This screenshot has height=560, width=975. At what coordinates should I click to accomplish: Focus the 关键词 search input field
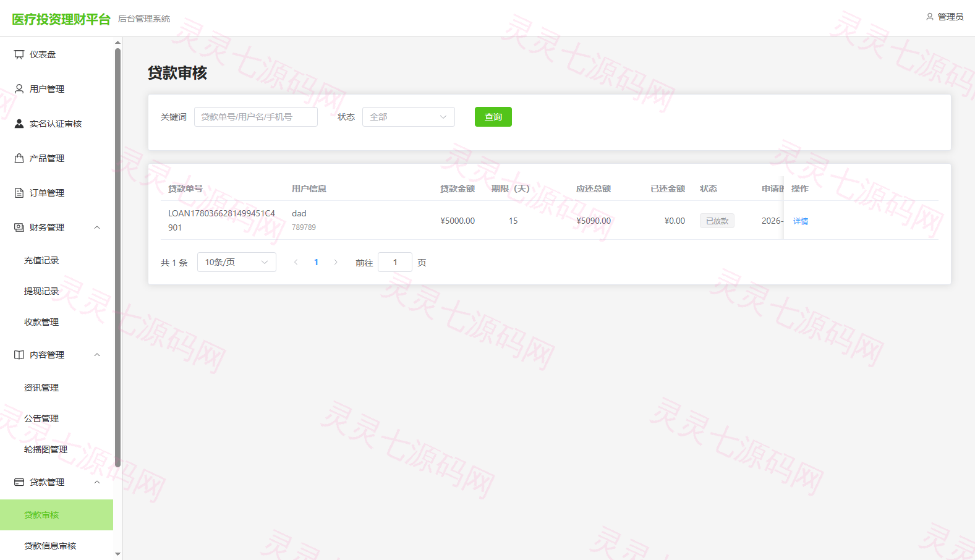[256, 117]
